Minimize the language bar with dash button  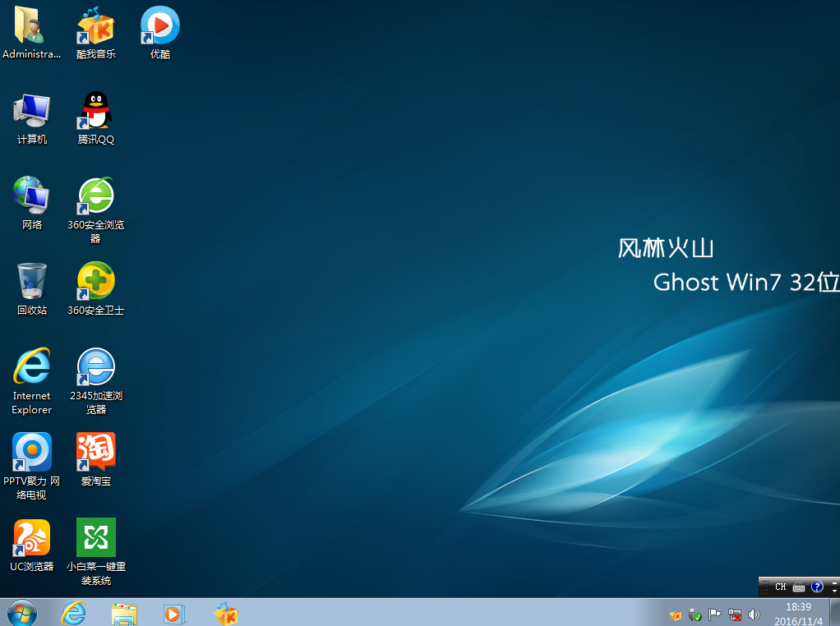(x=834, y=582)
